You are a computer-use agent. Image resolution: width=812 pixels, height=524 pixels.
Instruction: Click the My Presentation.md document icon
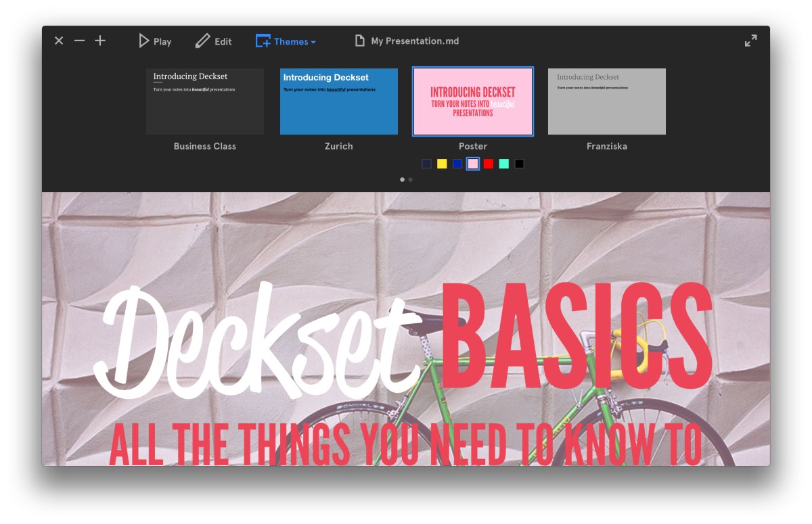(x=360, y=41)
